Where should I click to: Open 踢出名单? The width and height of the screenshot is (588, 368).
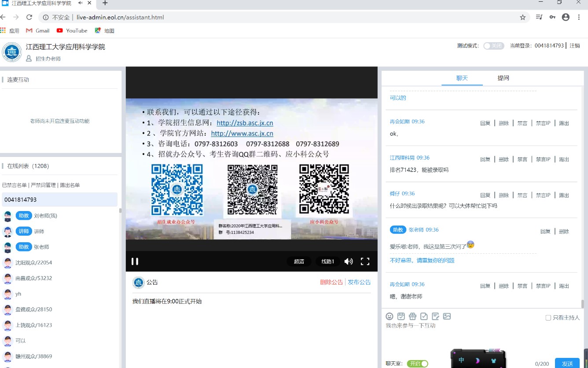coord(70,185)
